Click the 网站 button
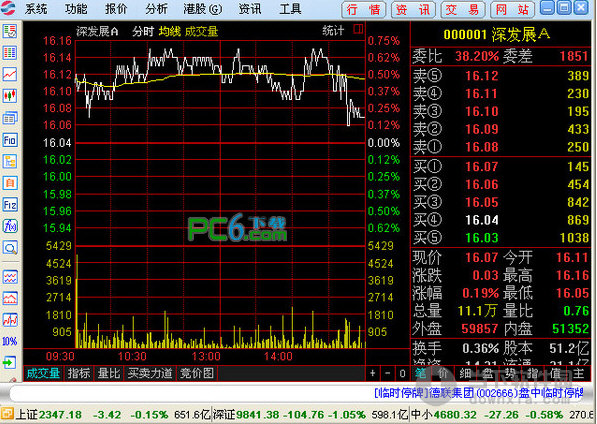 point(512,10)
